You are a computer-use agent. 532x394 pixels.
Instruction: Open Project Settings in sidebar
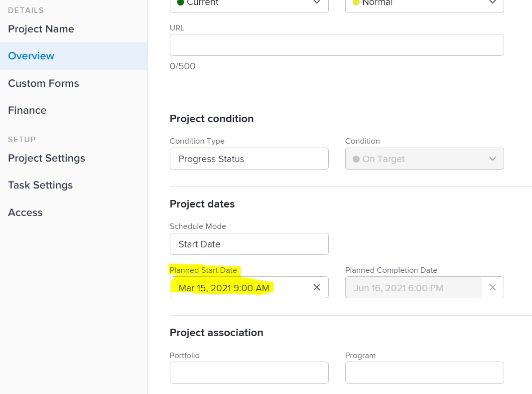(46, 158)
